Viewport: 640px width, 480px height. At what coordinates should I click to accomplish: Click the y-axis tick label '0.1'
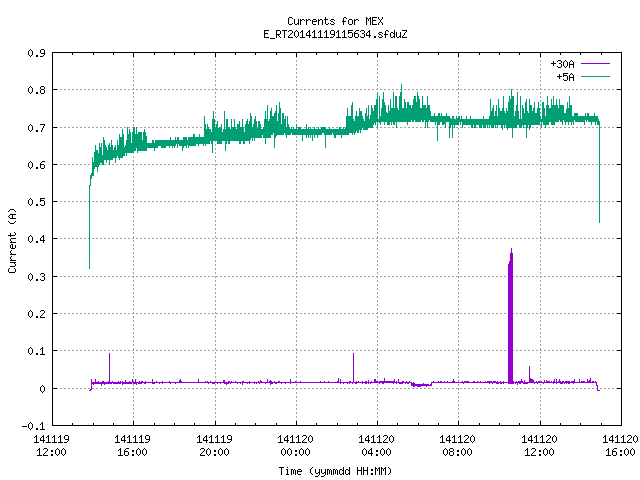tap(36, 351)
